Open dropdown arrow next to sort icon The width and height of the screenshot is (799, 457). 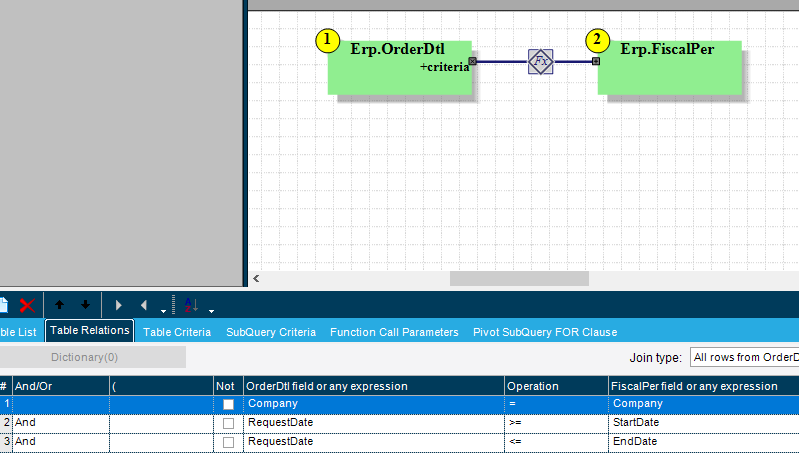point(211,311)
